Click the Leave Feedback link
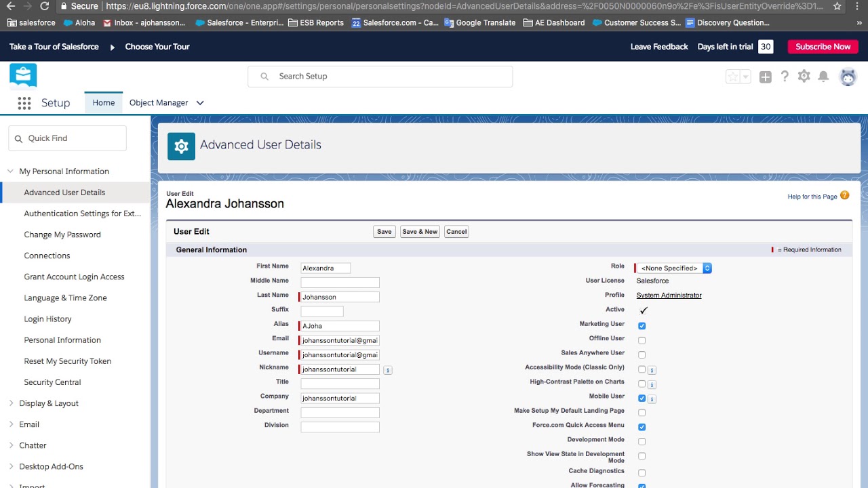 (659, 47)
